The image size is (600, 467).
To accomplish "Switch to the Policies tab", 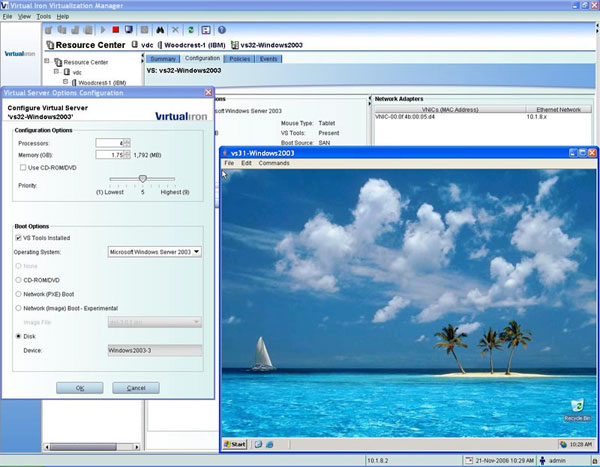I will click(x=240, y=59).
